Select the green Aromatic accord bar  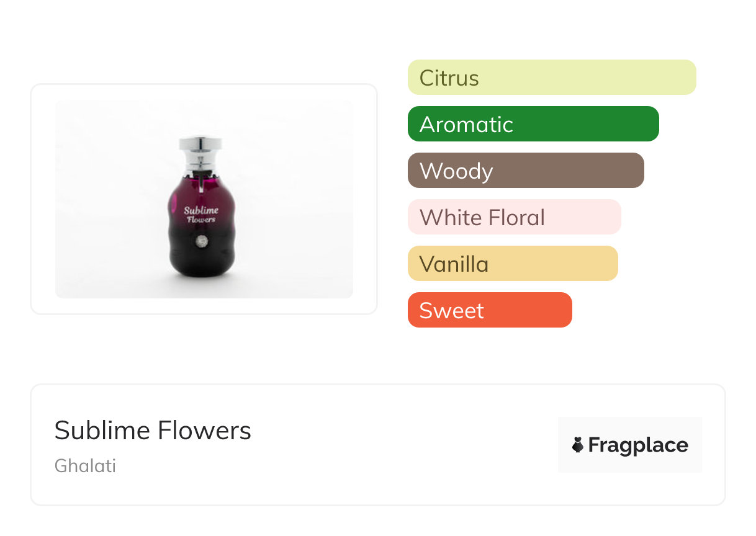533,124
